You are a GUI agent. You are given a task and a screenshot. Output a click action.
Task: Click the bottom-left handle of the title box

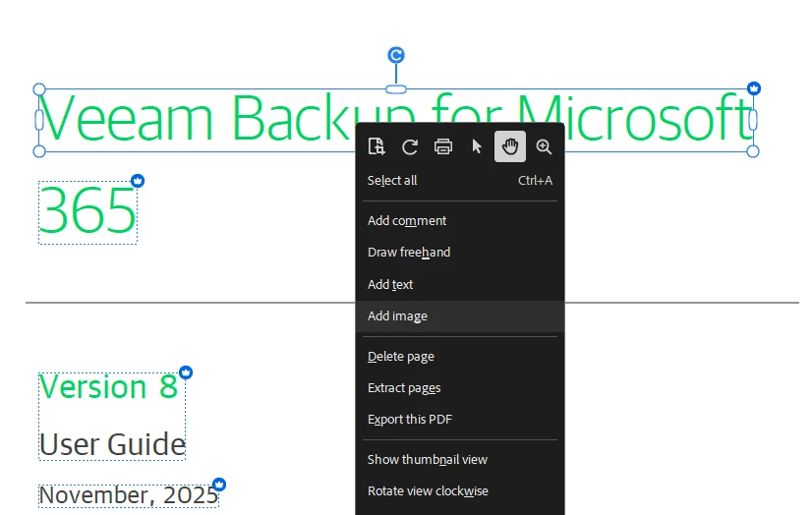click(39, 151)
